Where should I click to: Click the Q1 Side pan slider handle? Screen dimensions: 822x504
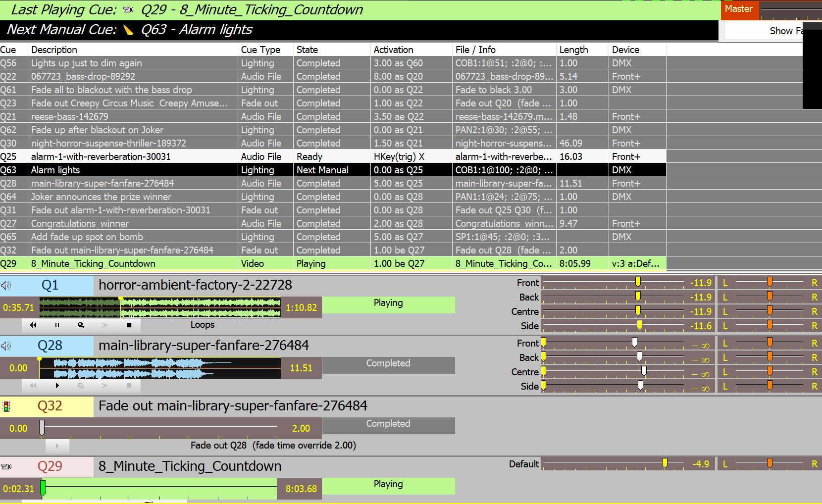[770, 325]
